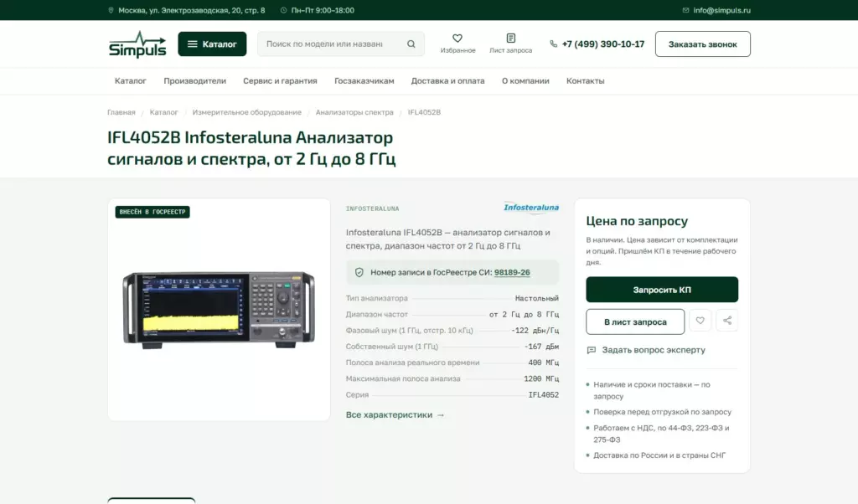Click the INFOSTERALUNA brand label
Viewport: 858px width, 504px height.
pos(373,208)
